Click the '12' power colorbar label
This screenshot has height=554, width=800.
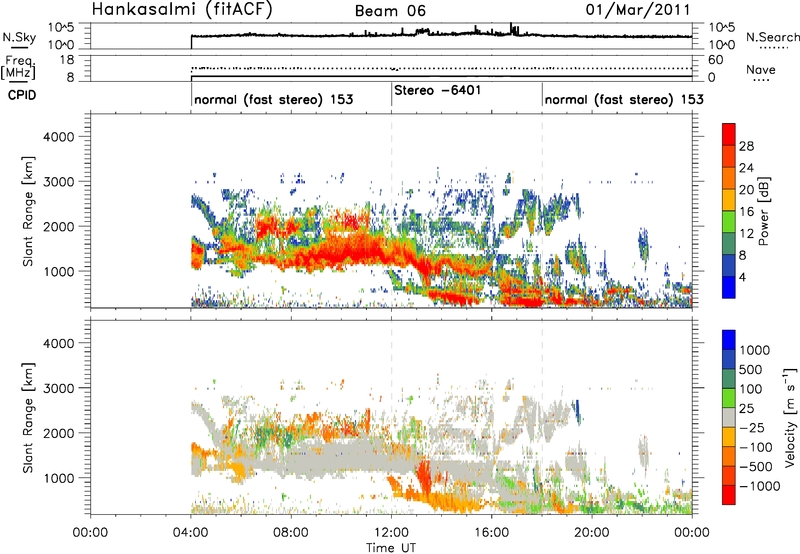point(746,234)
